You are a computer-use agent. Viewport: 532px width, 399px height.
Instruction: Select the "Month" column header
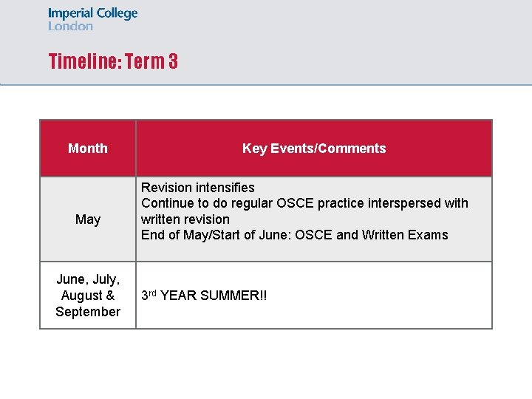pos(88,149)
